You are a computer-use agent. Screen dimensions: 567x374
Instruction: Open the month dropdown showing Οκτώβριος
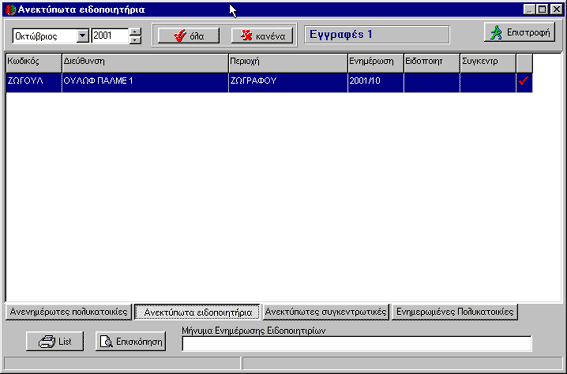click(82, 36)
